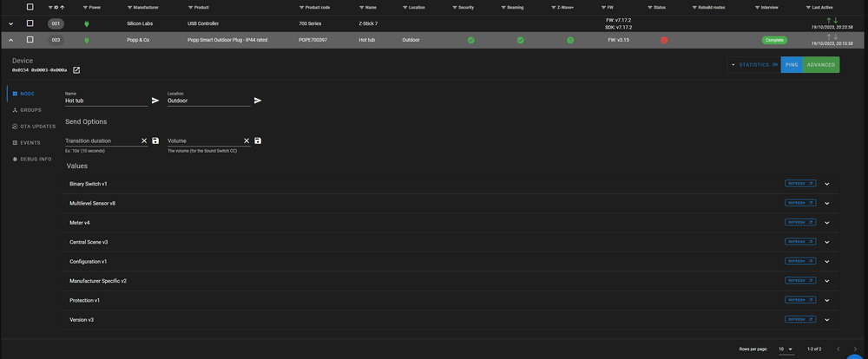Viewport: 868px width, 359px height.
Task: Click the Beaming checkmark icon for Hot tub
Action: tap(520, 41)
